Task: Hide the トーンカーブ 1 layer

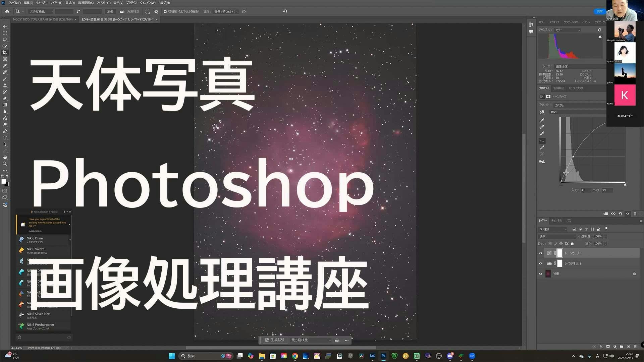Action: pyautogui.click(x=540, y=253)
